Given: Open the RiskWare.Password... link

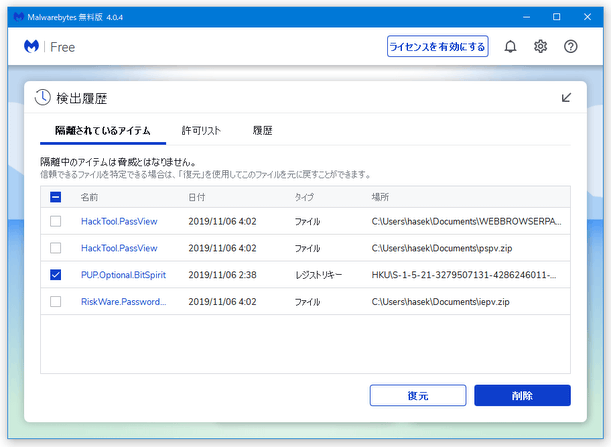Looking at the screenshot, I should click(124, 302).
